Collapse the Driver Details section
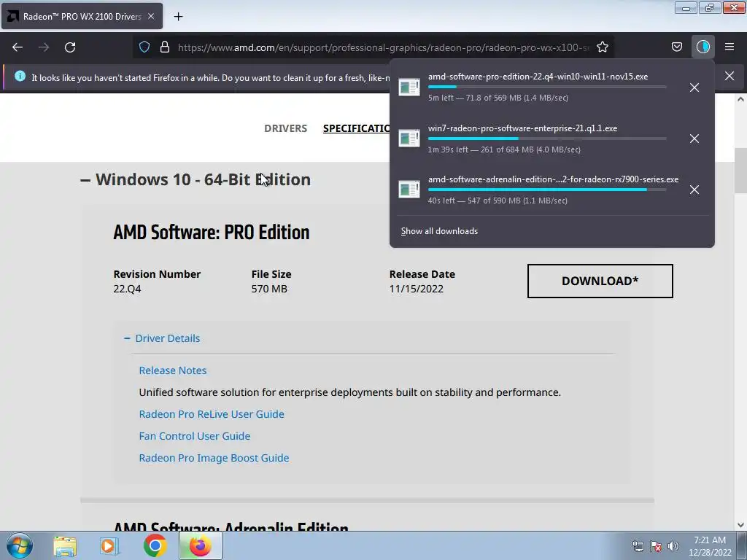The width and height of the screenshot is (747, 560). [162, 338]
